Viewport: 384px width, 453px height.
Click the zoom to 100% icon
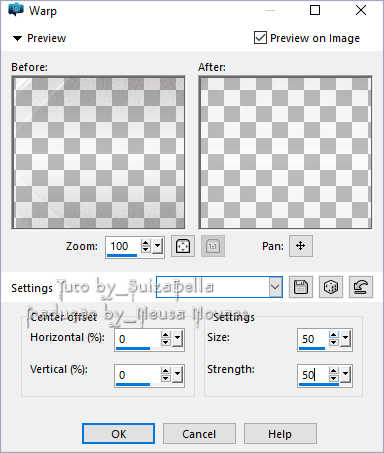click(213, 246)
